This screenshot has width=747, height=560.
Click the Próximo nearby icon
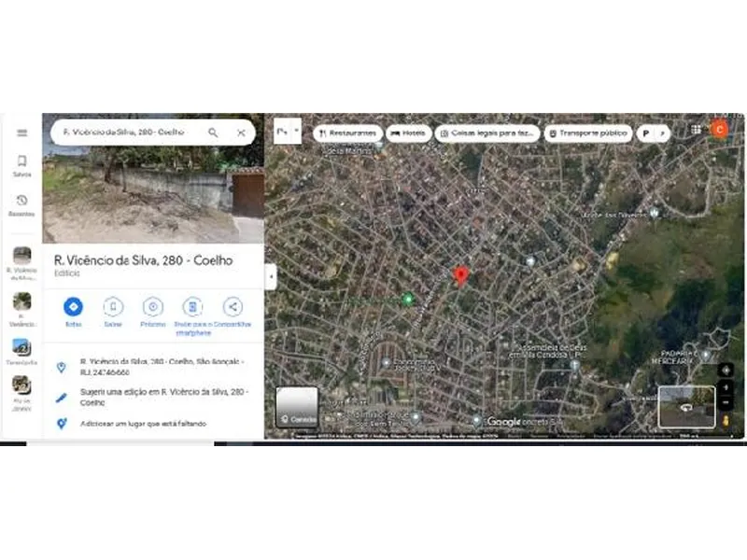pyautogui.click(x=153, y=307)
